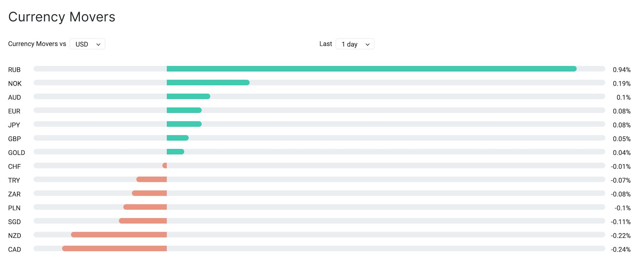
Task: Open the USD base currency dropdown
Action: click(x=87, y=44)
